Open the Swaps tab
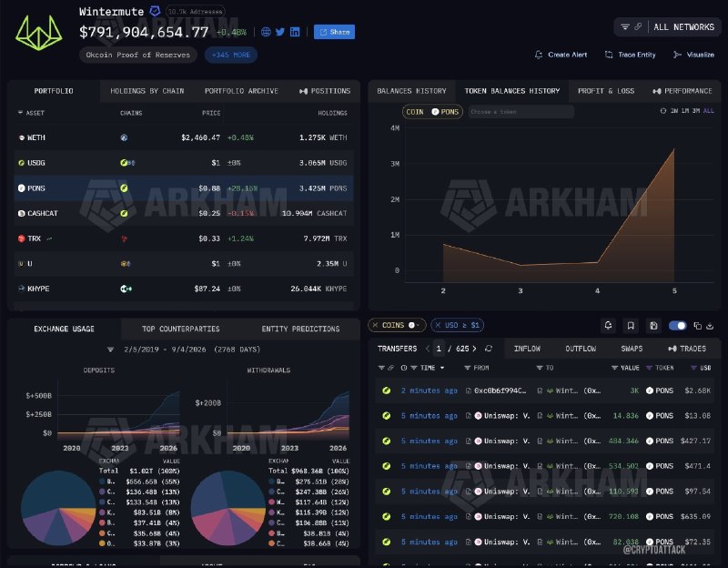Screen dimensions: 728x568 point(632,349)
